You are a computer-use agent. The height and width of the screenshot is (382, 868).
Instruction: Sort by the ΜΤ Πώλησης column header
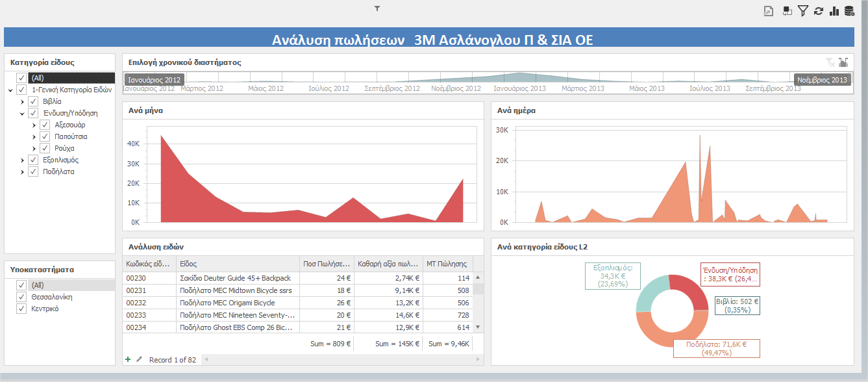(x=447, y=264)
